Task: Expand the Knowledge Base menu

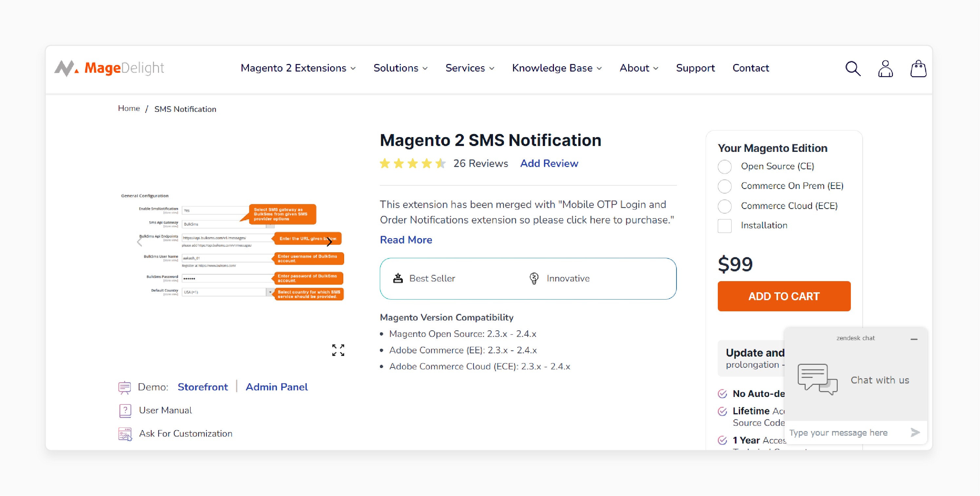Action: pos(557,68)
